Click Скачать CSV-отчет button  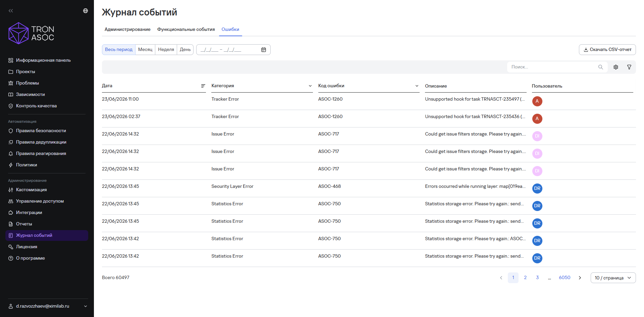[x=607, y=50]
